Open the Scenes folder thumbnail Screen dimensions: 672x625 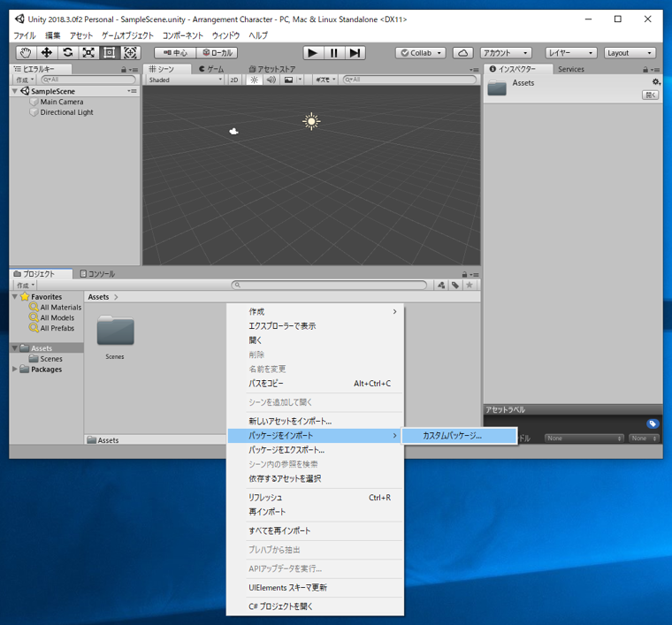point(115,331)
